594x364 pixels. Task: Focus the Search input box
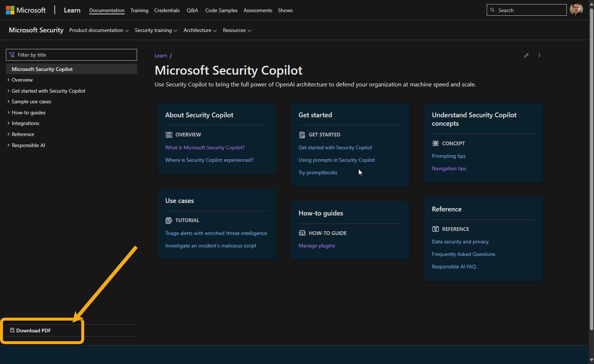pyautogui.click(x=526, y=10)
